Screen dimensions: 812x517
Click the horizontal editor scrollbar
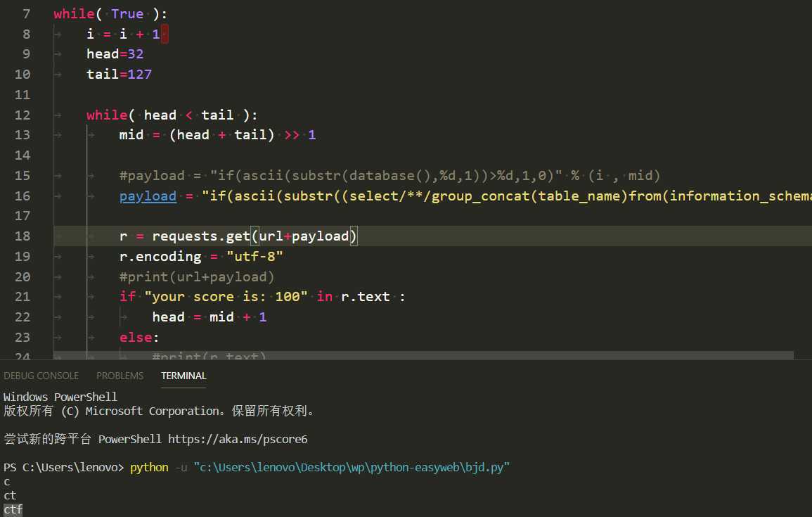click(424, 355)
